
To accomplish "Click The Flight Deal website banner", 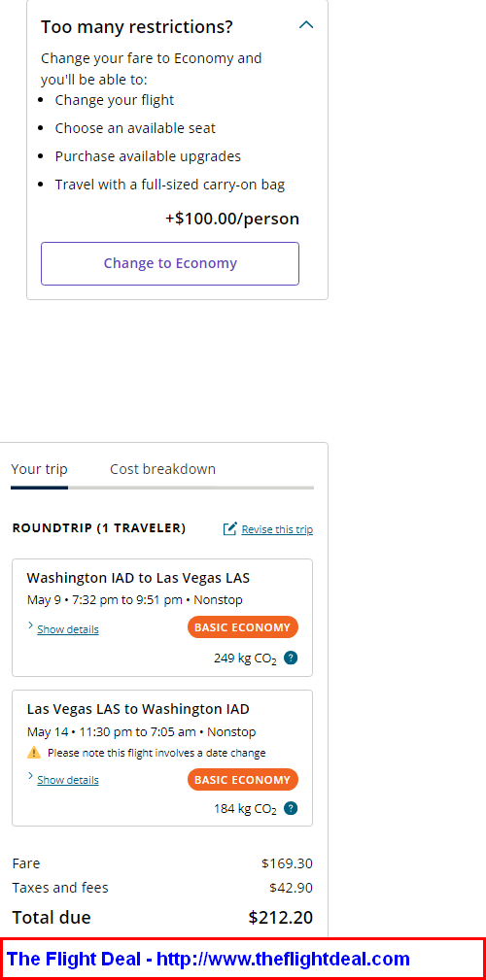I will click(x=243, y=959).
